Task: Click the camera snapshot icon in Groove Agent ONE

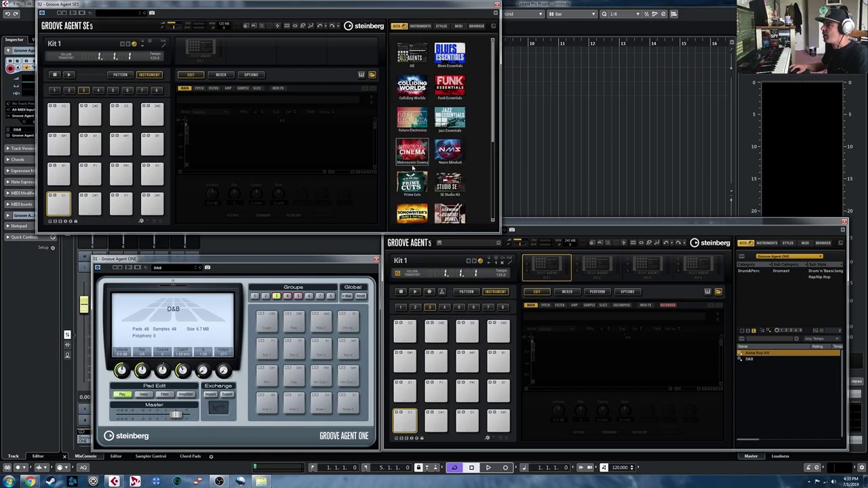Action: [208, 267]
